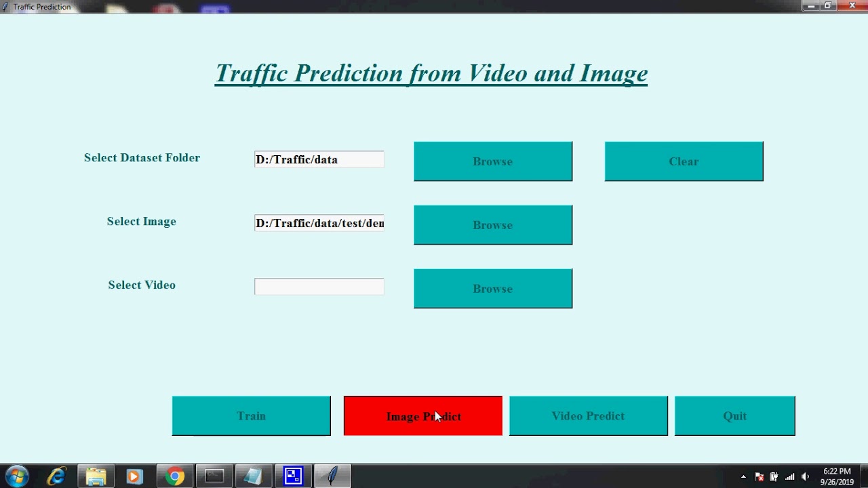Image resolution: width=868 pixels, height=488 pixels.
Task: Browse for a video file
Action: (493, 289)
